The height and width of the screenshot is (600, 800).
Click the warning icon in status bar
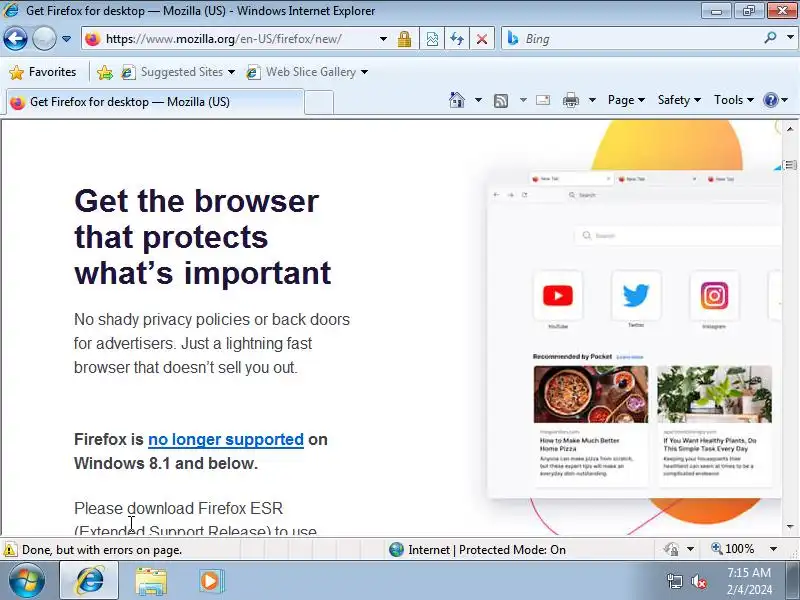tap(10, 549)
